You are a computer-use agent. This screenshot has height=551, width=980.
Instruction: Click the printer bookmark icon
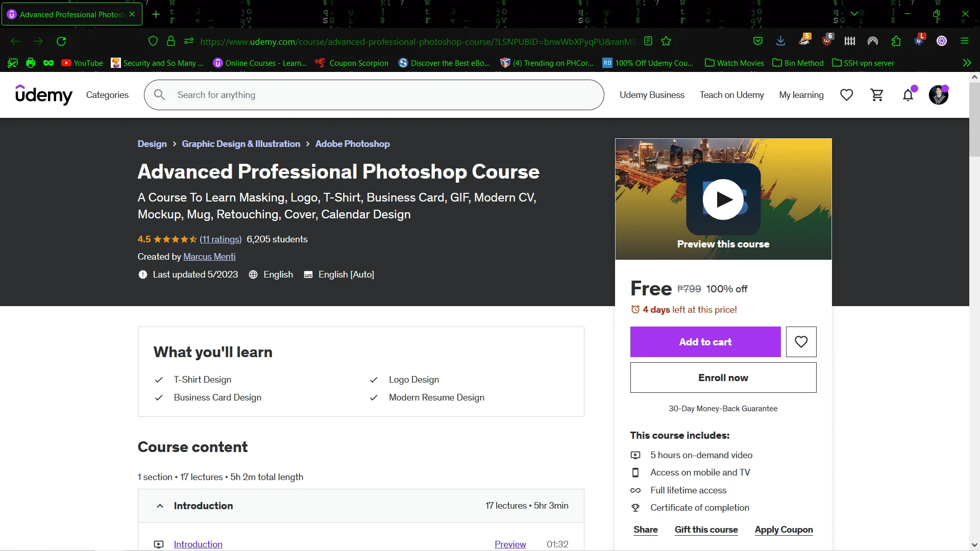coord(31,63)
